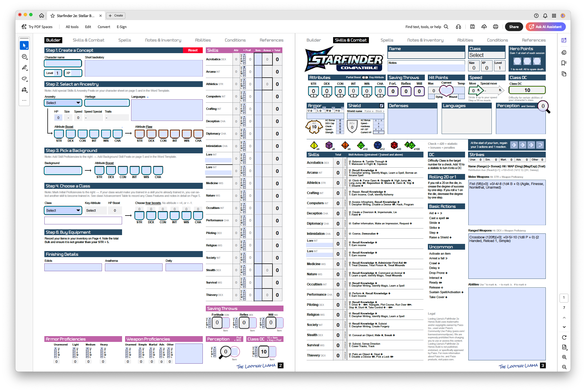Screen dimensions: 586x392
Task: Toggle Partial Boost Key Attribute switch
Action: tap(365, 77)
